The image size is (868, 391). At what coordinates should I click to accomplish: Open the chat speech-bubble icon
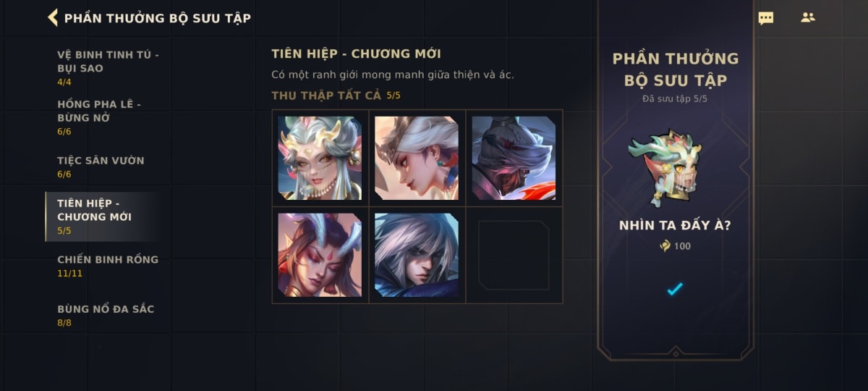765,18
